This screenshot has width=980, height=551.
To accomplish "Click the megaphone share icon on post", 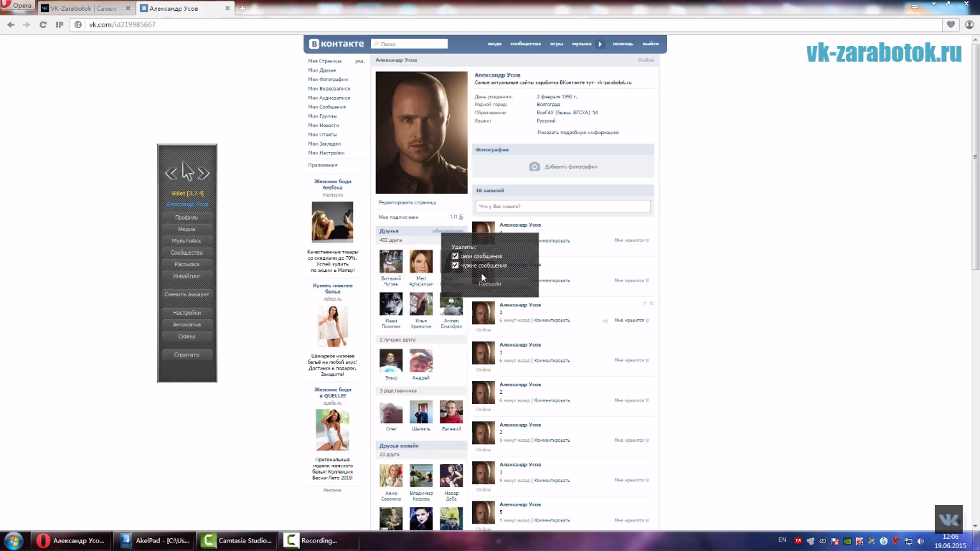I will point(606,321).
